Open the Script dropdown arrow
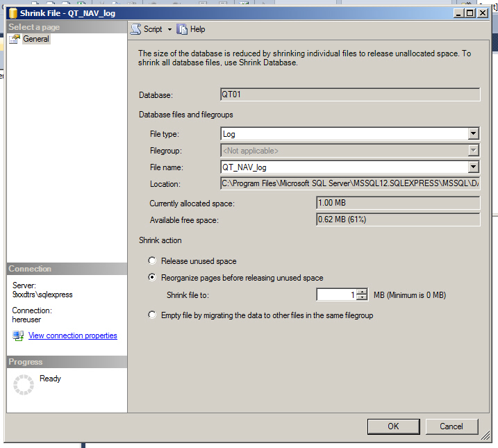The height and width of the screenshot is (448, 498). tap(169, 30)
